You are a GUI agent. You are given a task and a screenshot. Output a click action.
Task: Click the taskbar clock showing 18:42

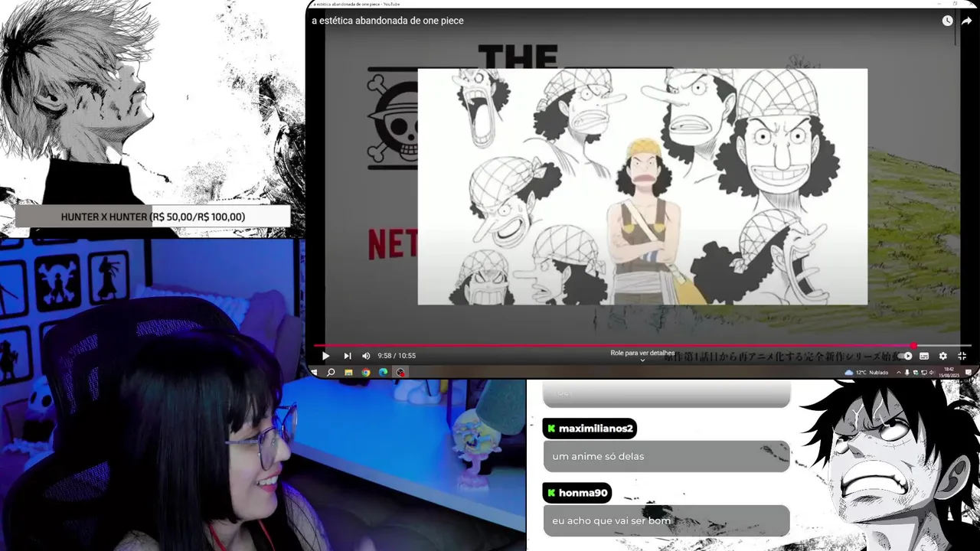(949, 373)
